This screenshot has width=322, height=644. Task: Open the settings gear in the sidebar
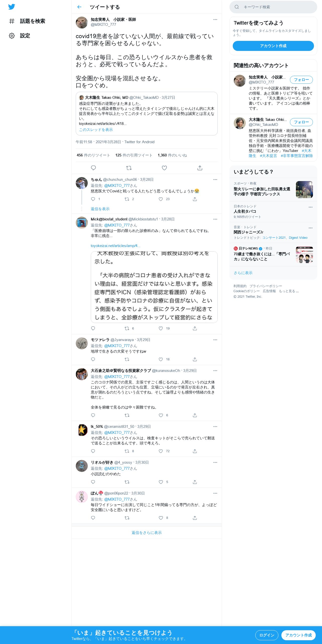point(12,36)
